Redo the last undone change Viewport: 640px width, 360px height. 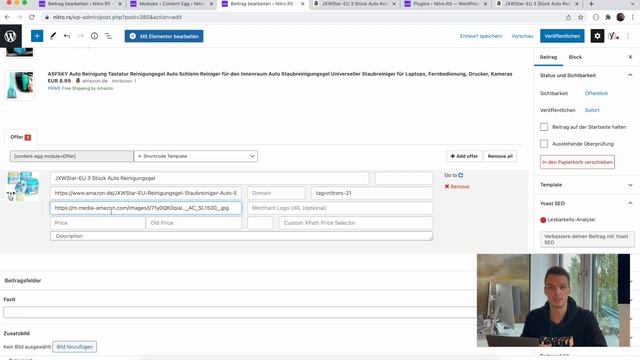coord(81,36)
